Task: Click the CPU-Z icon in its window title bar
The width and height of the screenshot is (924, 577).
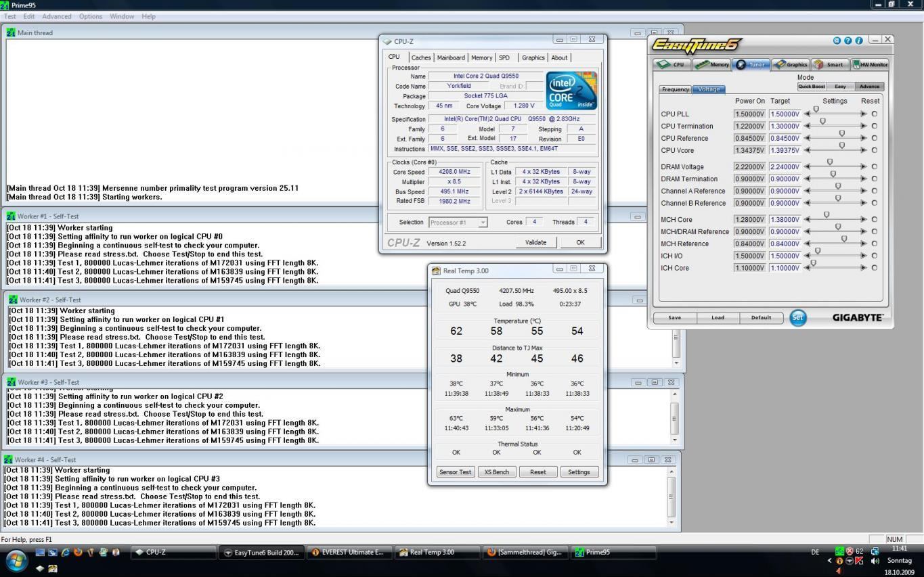Action: pyautogui.click(x=387, y=41)
